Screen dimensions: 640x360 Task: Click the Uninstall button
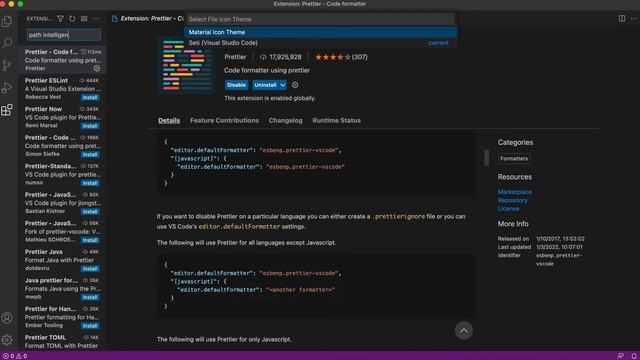pyautogui.click(x=265, y=85)
